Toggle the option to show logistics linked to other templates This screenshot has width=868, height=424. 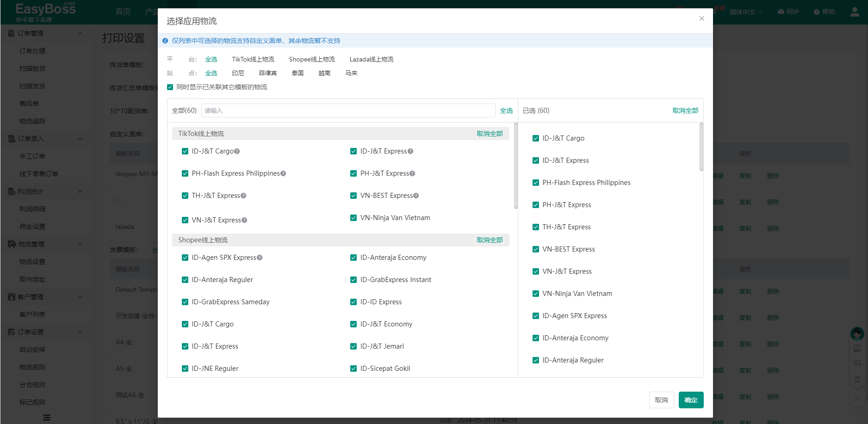170,87
